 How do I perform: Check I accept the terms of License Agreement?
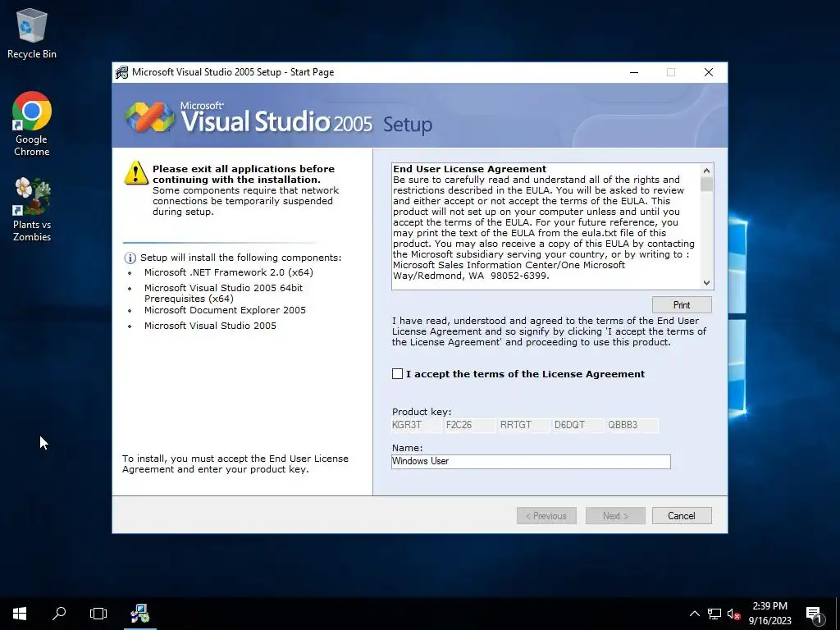click(x=397, y=374)
